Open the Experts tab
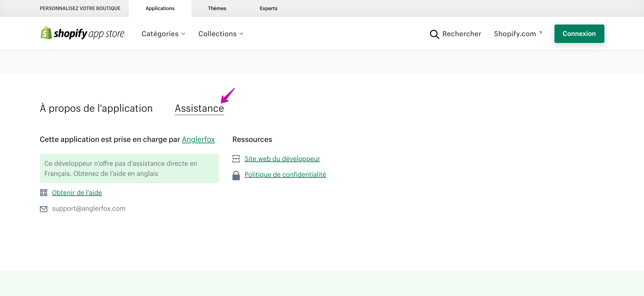The width and height of the screenshot is (644, 296). (x=269, y=8)
